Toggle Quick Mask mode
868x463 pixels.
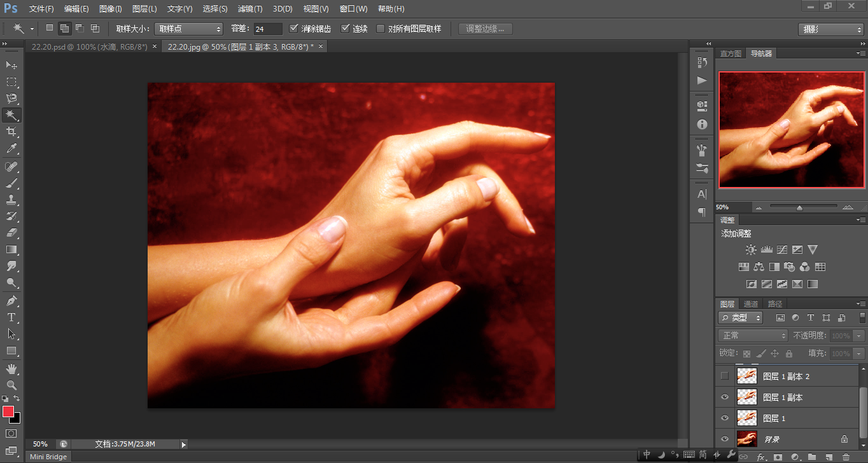[11, 434]
